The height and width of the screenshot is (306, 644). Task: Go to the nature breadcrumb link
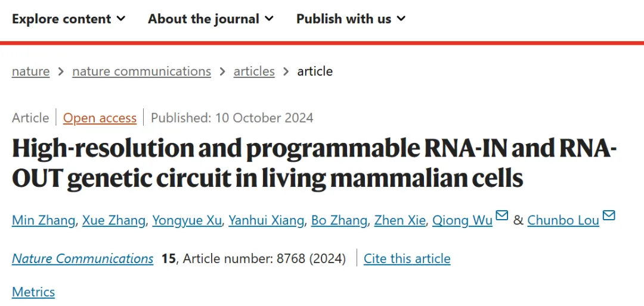pyautogui.click(x=30, y=71)
